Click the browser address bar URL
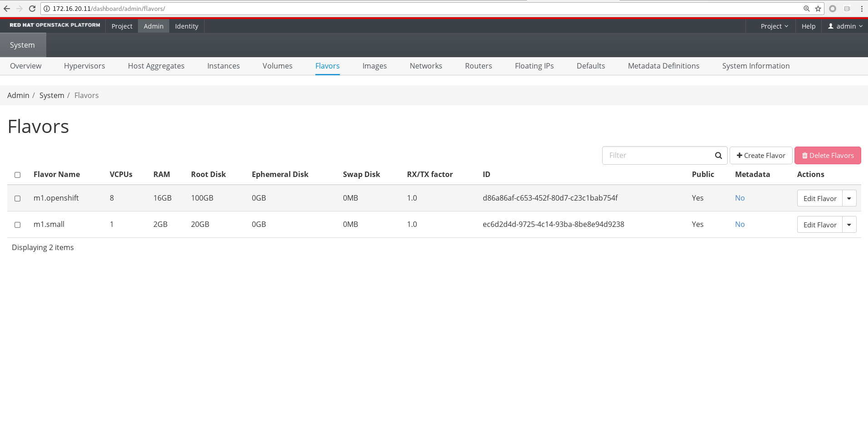Viewport: 868px width, 447px height. (109, 9)
